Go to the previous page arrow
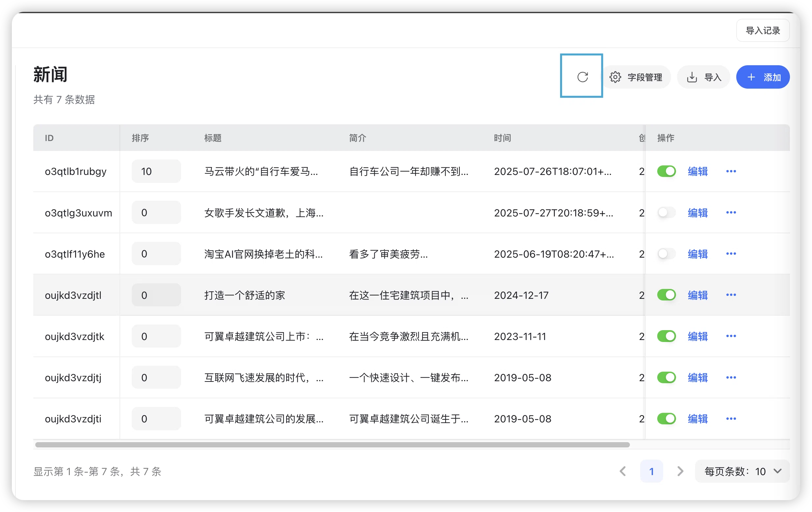The height and width of the screenshot is (512, 812). click(622, 471)
